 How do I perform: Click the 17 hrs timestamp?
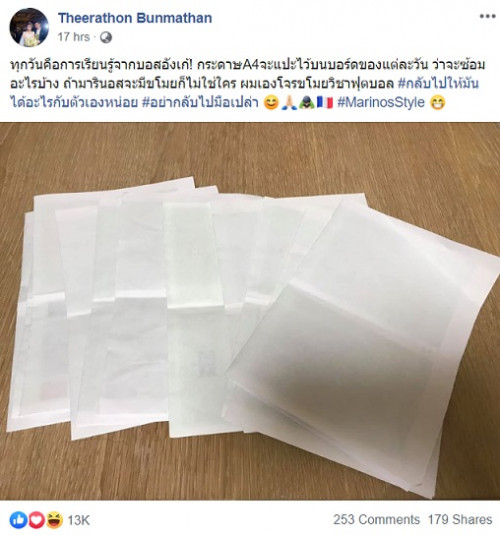point(74,37)
